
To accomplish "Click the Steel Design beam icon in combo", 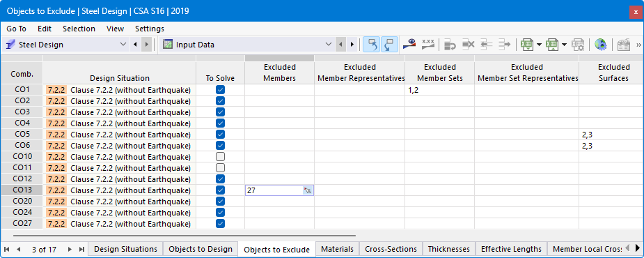I will [11, 45].
